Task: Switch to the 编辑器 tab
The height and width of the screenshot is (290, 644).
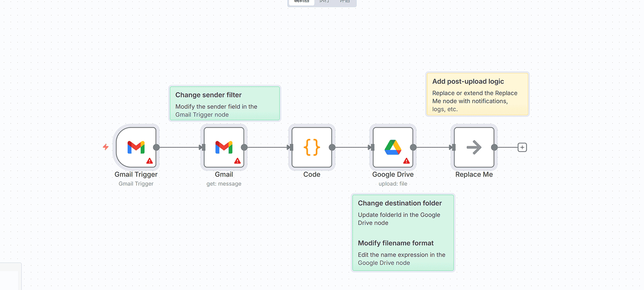Action: (301, 2)
